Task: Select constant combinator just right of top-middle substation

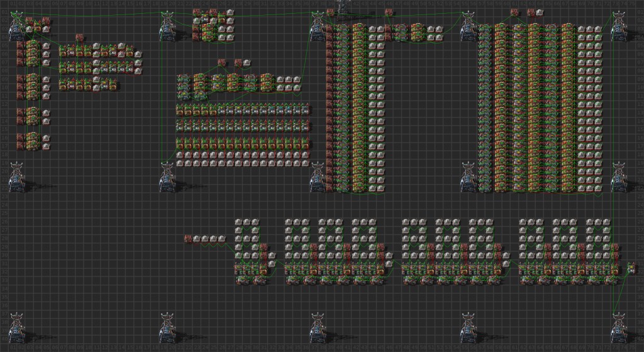Action: (x=330, y=13)
